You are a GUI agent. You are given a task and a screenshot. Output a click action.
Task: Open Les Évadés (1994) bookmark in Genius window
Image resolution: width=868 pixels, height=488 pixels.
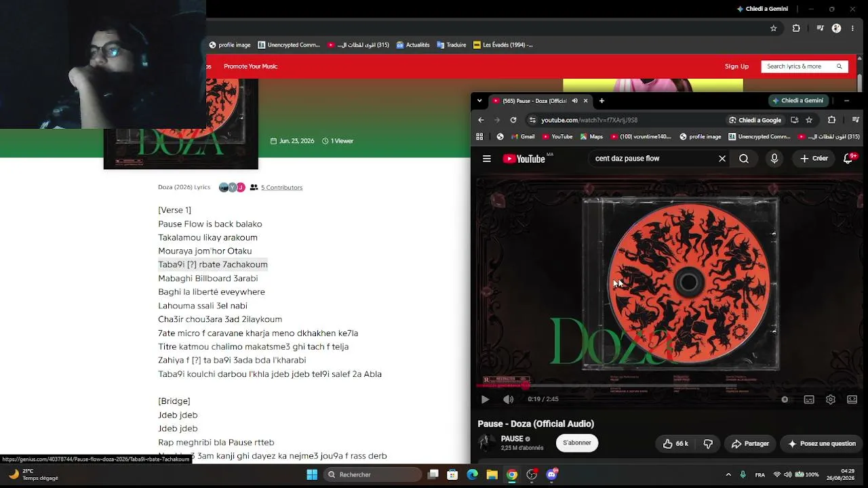coord(503,45)
